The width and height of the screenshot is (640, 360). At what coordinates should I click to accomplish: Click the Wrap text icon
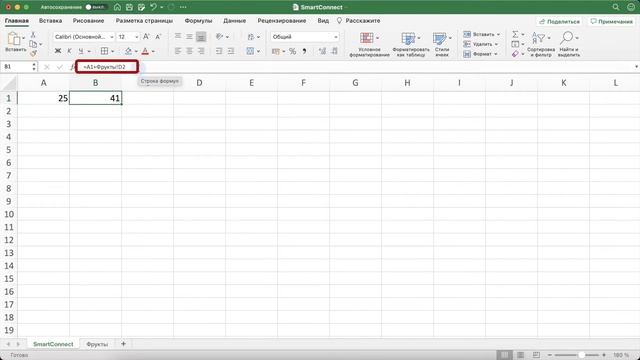tap(251, 37)
